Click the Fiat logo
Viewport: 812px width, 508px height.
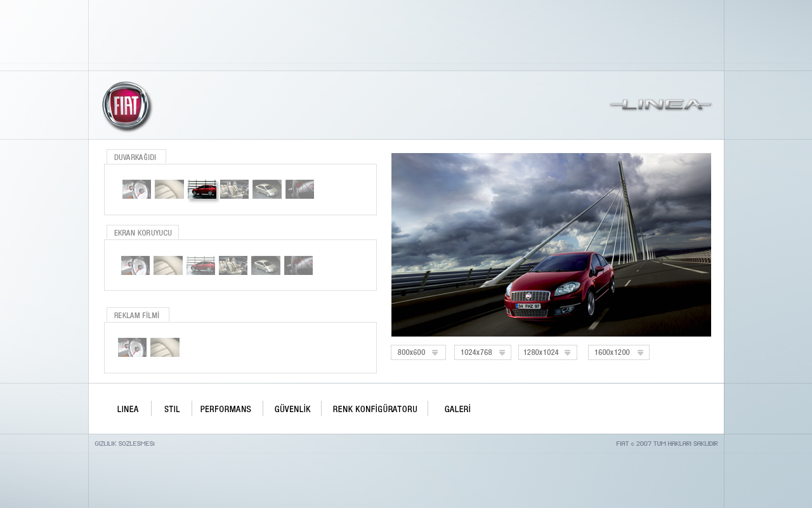[127, 106]
